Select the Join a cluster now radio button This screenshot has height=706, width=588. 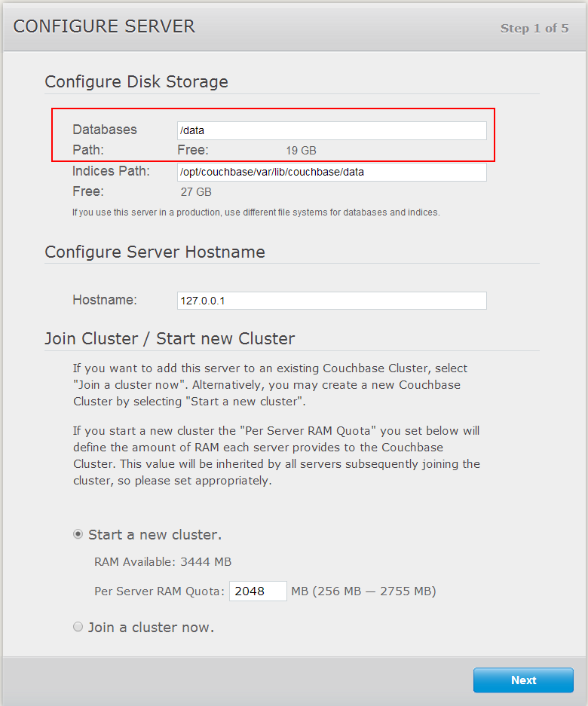coord(78,627)
